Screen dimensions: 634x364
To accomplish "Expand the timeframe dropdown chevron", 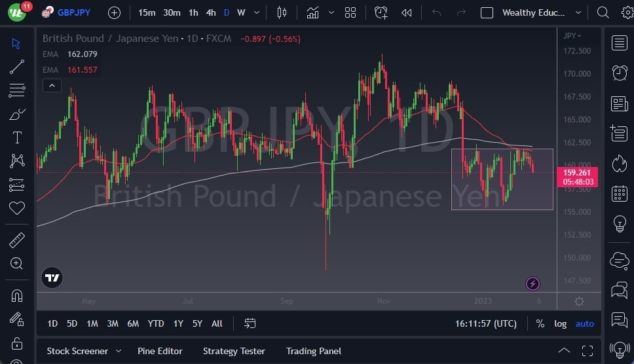I will (257, 13).
